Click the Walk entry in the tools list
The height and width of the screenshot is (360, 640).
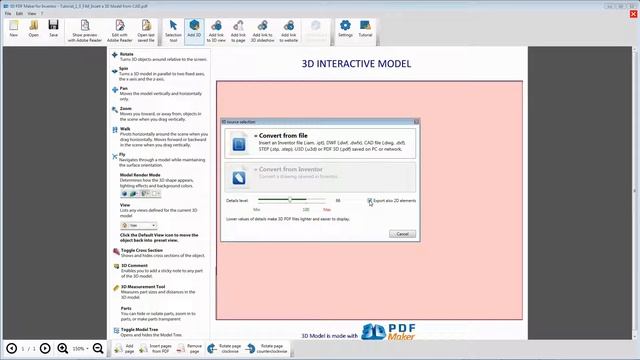(x=160, y=137)
